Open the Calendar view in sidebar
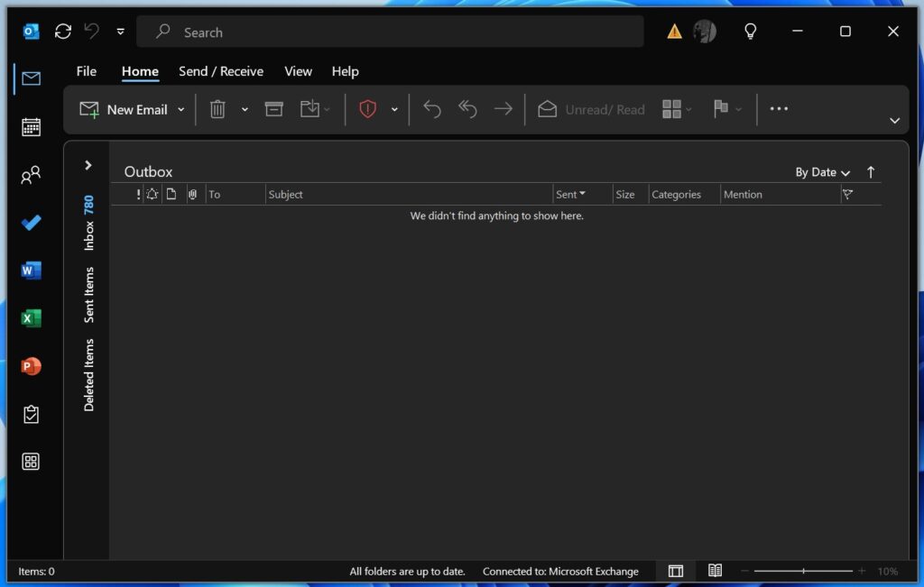The image size is (924, 587). pyautogui.click(x=31, y=127)
